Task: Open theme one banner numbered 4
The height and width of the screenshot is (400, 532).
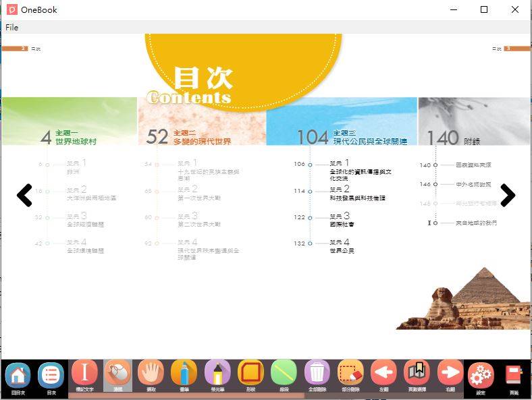Action: point(70,121)
